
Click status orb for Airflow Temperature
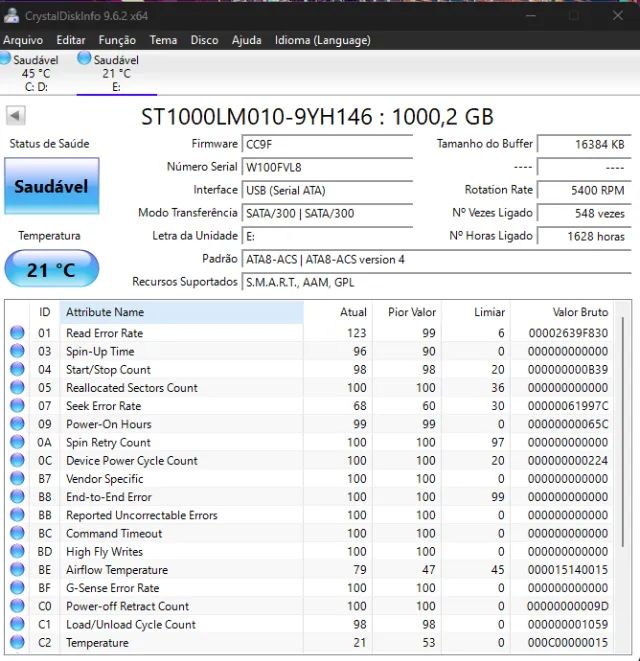(x=17, y=569)
